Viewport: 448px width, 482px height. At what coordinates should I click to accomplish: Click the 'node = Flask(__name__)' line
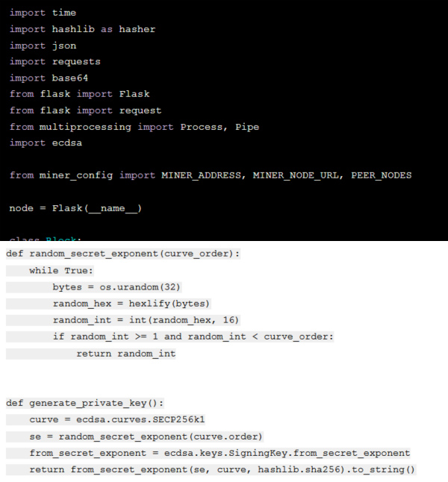(x=75, y=208)
